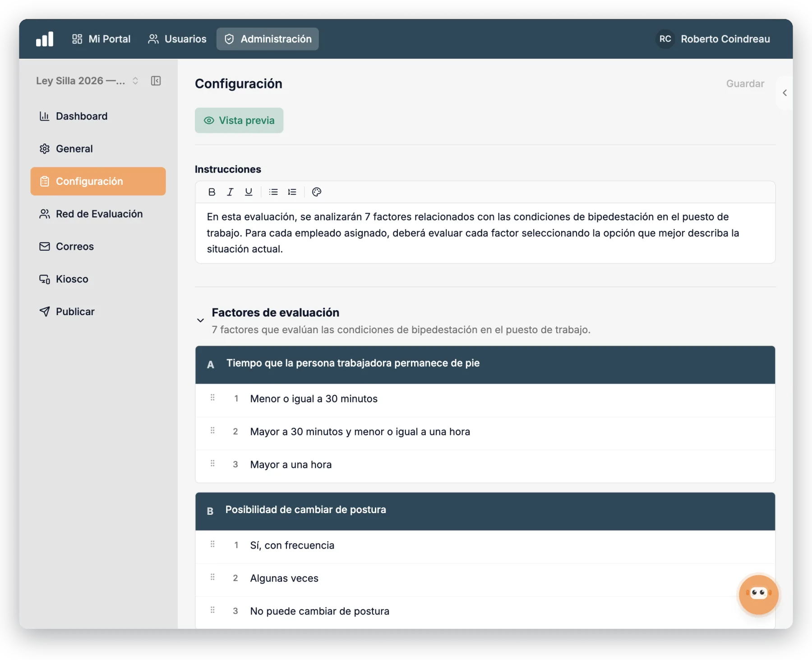This screenshot has width=812, height=660.
Task: Click the Usuarios people icon
Action: (x=153, y=39)
